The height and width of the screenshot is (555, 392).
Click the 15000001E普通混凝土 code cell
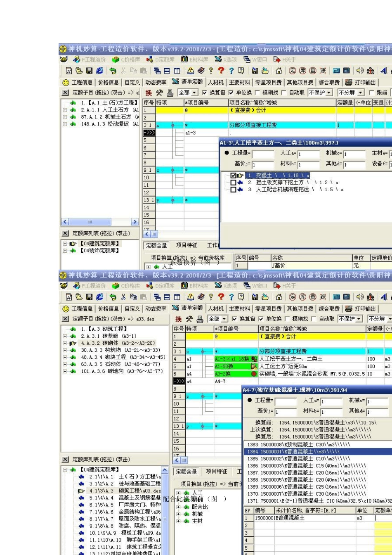coord(263,518)
